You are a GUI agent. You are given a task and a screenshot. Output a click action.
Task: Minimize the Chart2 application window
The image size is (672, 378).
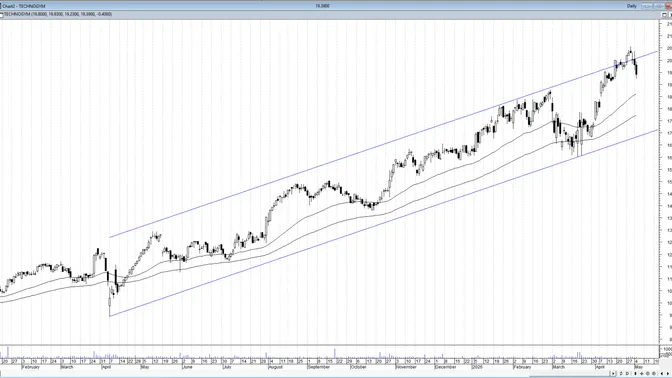[x=647, y=6]
